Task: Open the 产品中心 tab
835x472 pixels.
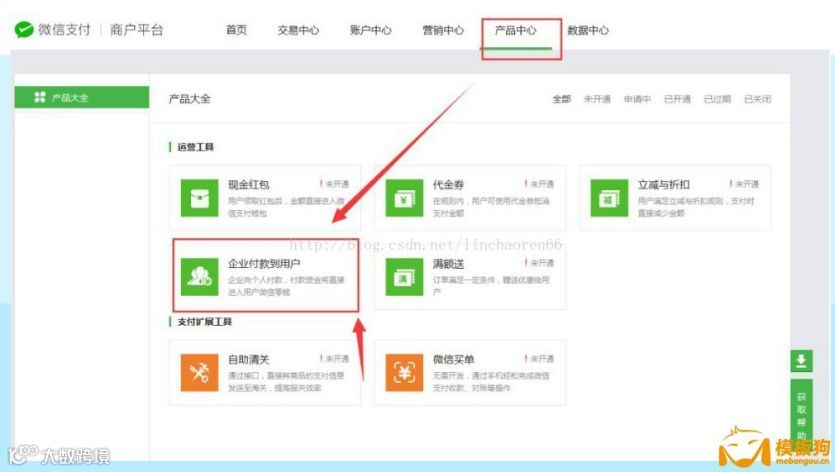Action: click(x=515, y=30)
